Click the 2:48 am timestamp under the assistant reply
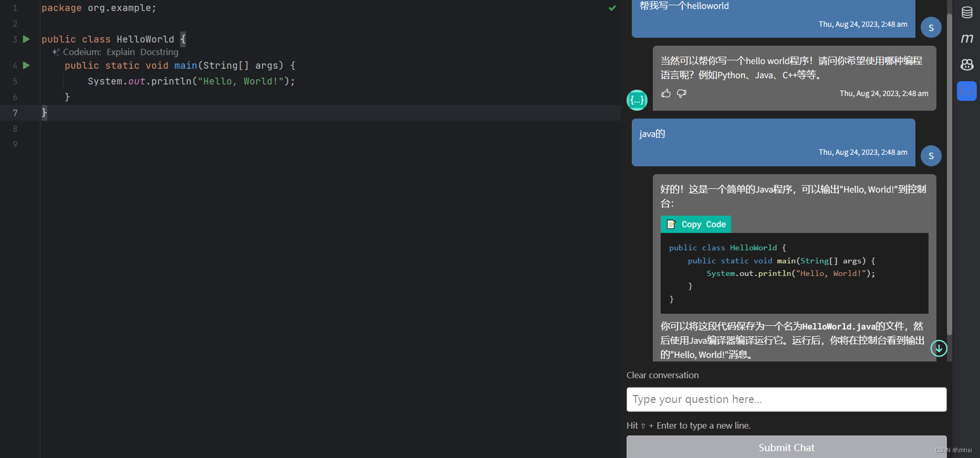Viewport: 980px width, 458px height. click(884, 93)
